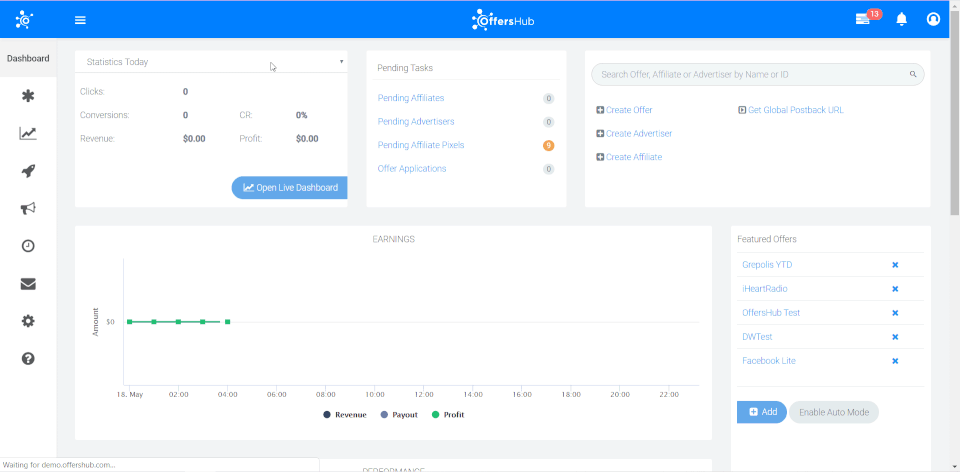The height and width of the screenshot is (472, 960).
Task: Click the Open Live Dashboard button
Action: click(x=290, y=188)
